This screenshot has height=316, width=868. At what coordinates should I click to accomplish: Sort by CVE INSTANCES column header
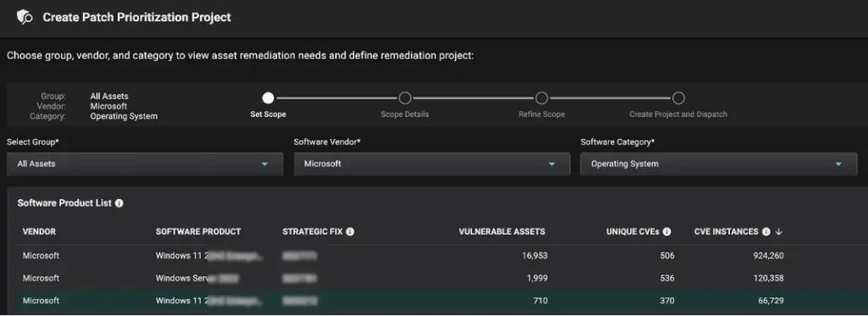coord(726,232)
